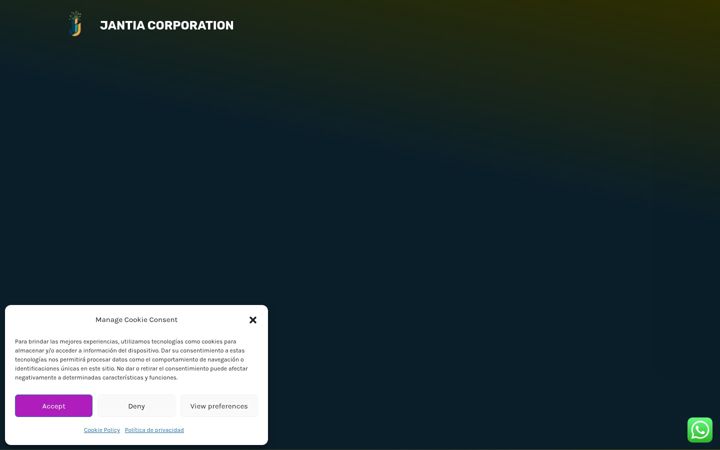Click the Manage Cookie Consent heading
This screenshot has height=450, width=720.
point(136,320)
